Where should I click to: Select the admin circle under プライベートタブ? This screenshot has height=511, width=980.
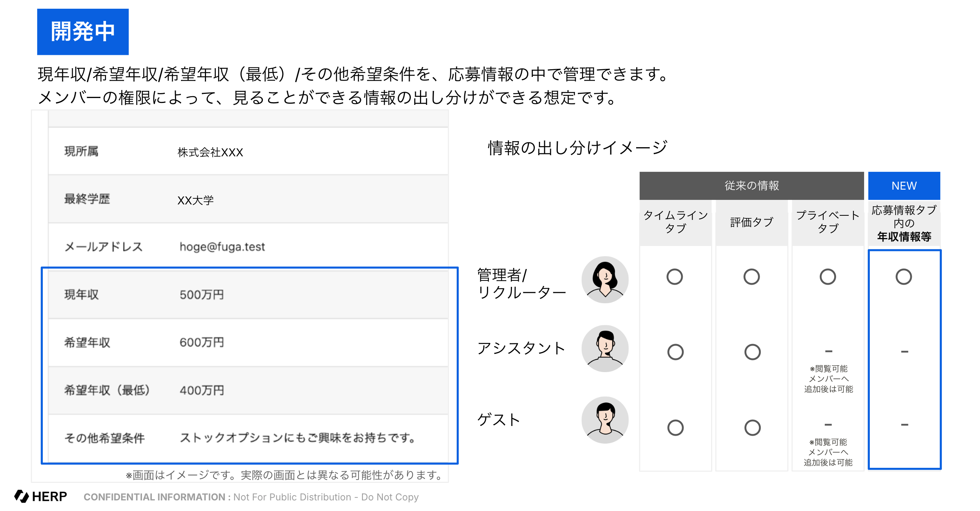tap(827, 277)
